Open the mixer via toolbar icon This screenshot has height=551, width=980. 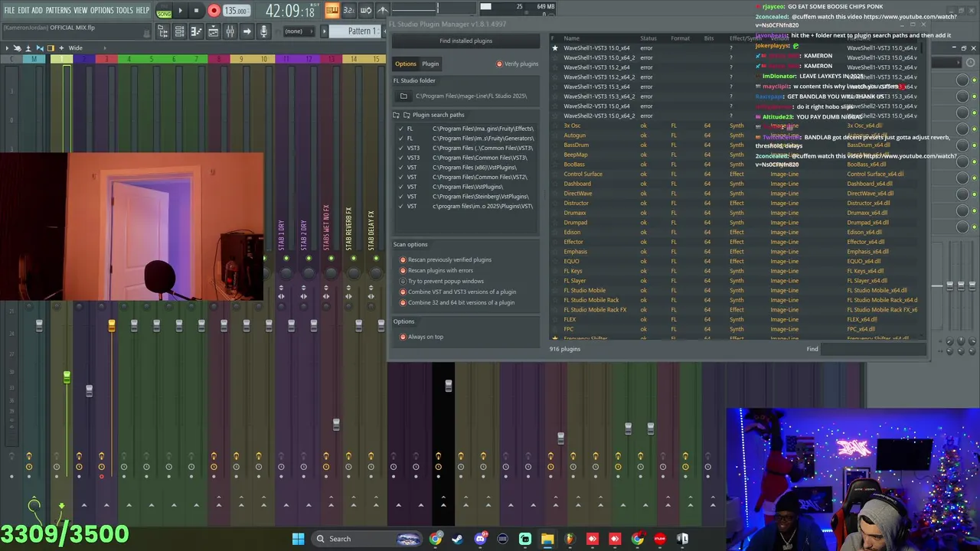pyautogui.click(x=230, y=31)
